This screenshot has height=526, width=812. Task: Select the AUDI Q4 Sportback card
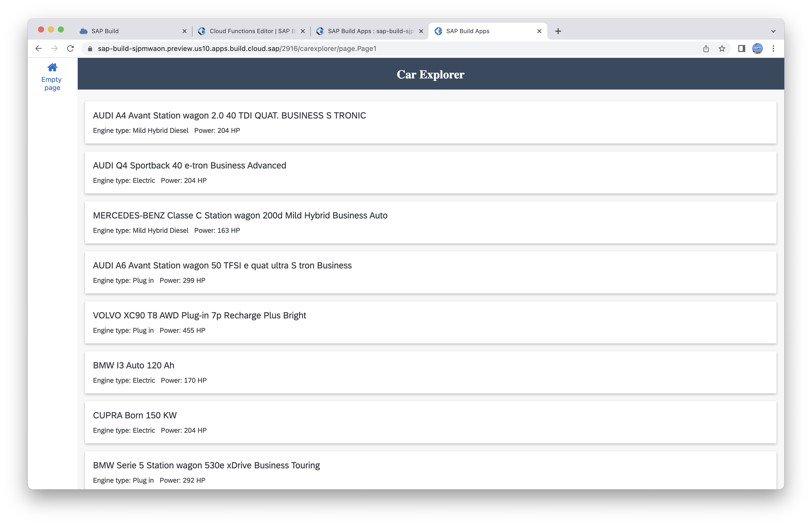click(430, 172)
